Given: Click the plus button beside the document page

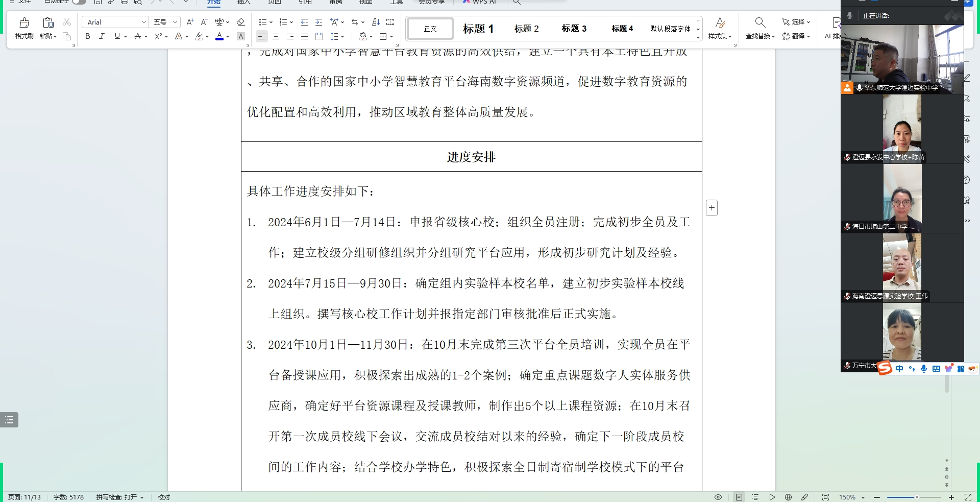Looking at the screenshot, I should pos(712,207).
